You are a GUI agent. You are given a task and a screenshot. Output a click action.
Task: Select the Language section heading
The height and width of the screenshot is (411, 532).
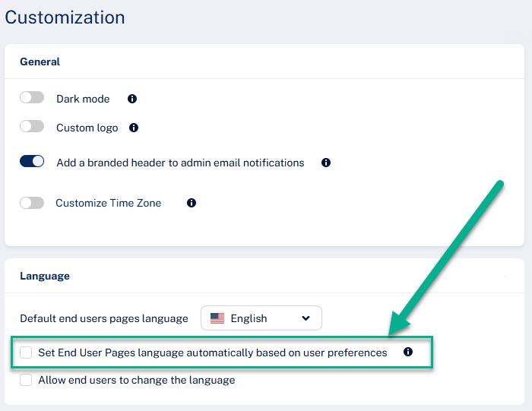45,276
